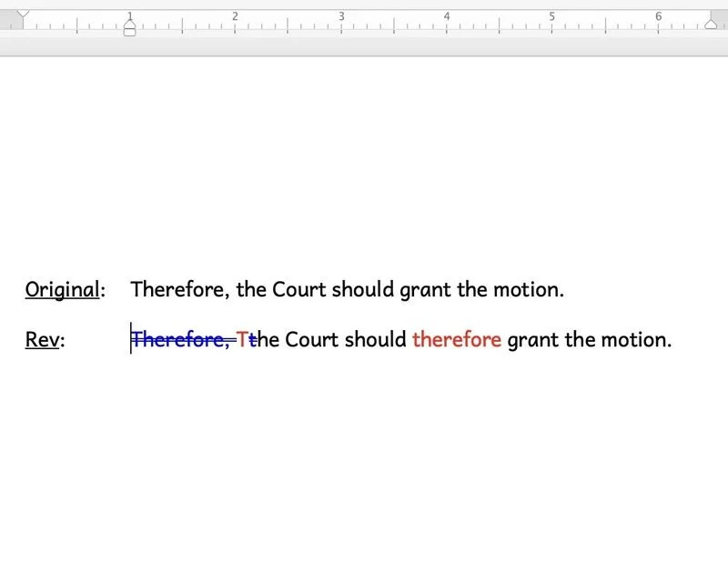Click the red inserted word "therefore"
The height and width of the screenshot is (582, 728).
click(457, 339)
